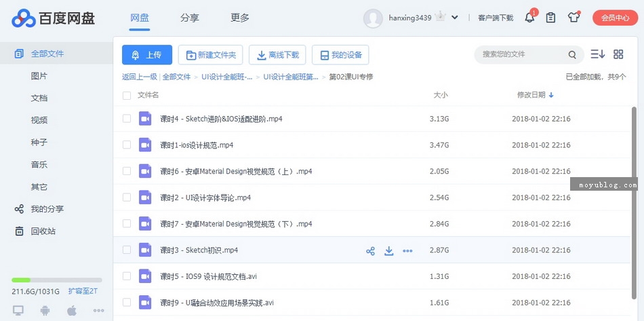Screen dimensions: 644x321
Task: Click the three-dots more clients icon in sidebar
Action: [98, 311]
